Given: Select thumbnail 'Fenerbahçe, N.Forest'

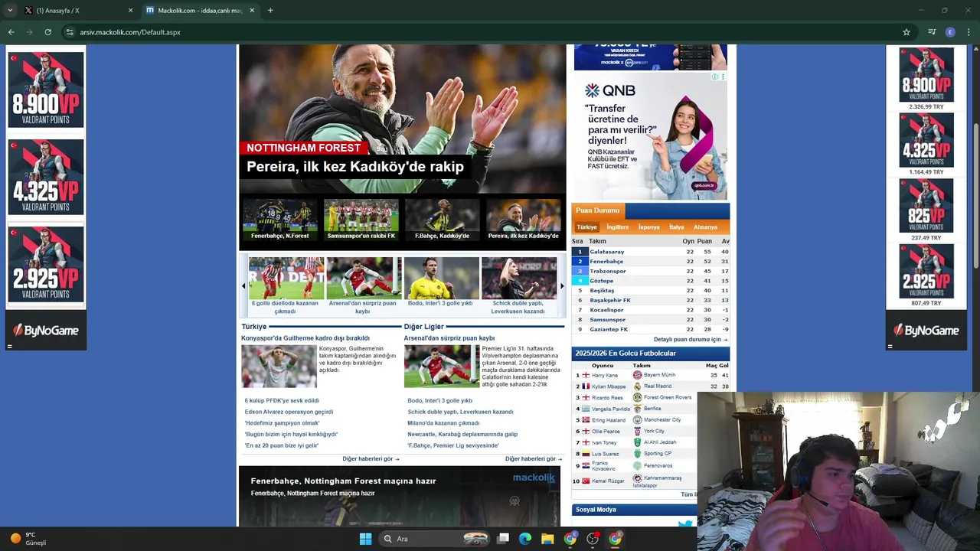Looking at the screenshot, I should (x=279, y=220).
